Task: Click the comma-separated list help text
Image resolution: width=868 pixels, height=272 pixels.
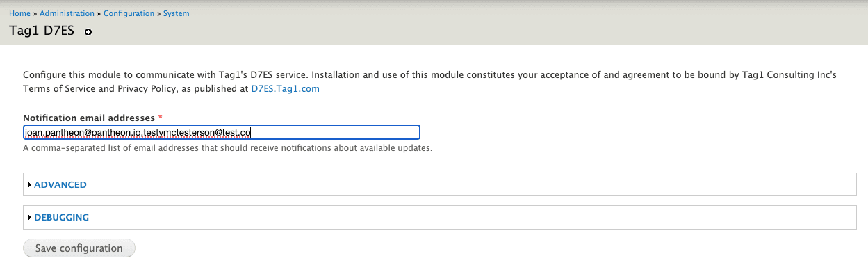Action: click(228, 149)
